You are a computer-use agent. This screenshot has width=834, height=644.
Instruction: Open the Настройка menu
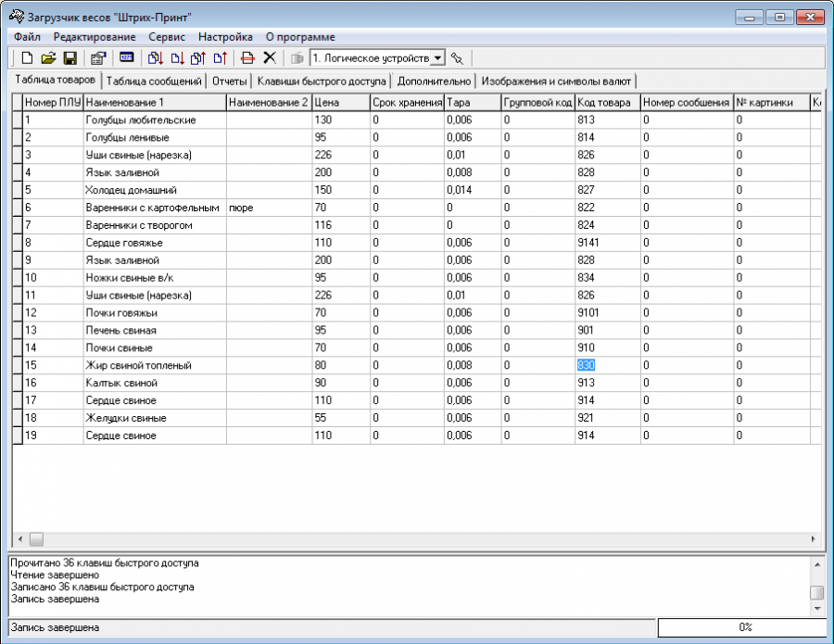click(x=225, y=37)
